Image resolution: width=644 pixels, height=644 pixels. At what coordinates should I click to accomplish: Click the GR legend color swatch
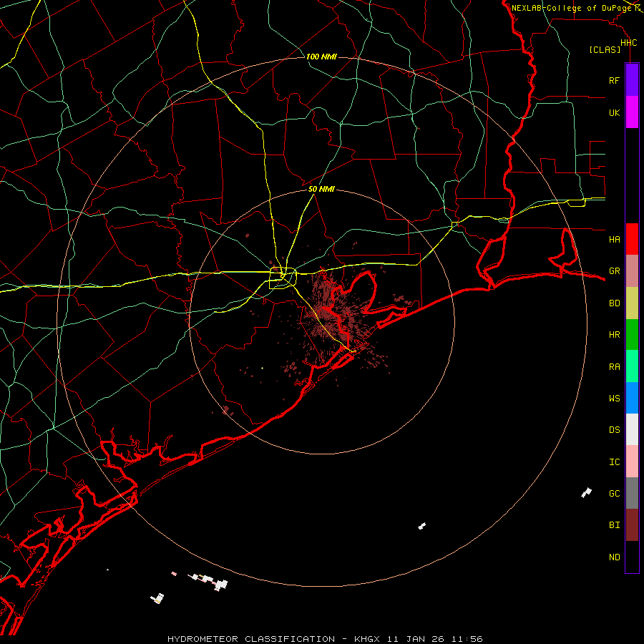click(x=632, y=271)
